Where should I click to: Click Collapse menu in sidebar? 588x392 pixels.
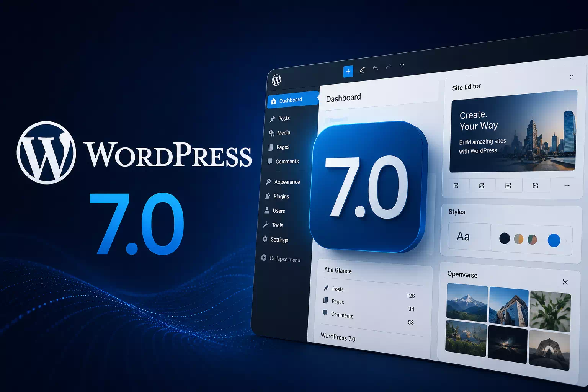click(281, 259)
